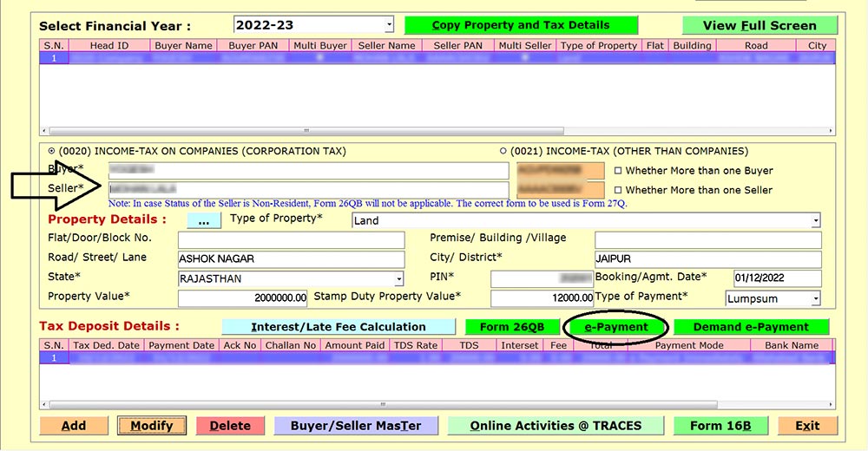Click the Property Value field
Image resolution: width=868 pixels, height=451 pixels.
(242, 297)
